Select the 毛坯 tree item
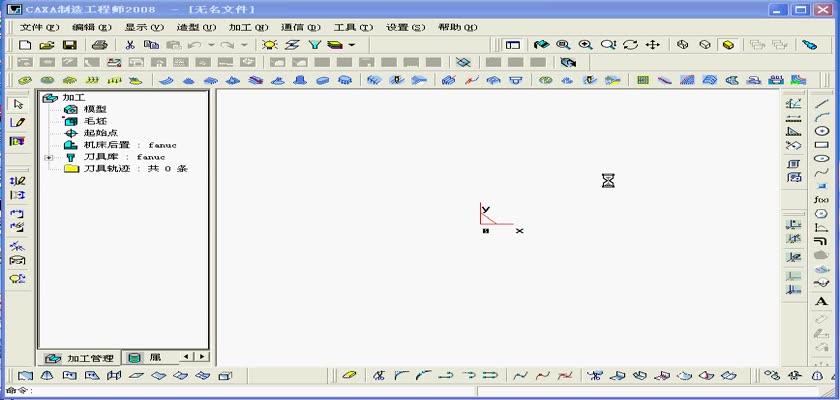 (95, 122)
